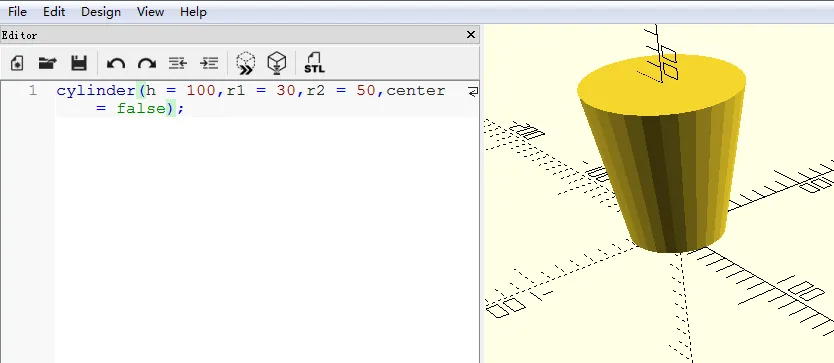Viewport: 834px width, 363px height.
Task: Open the View menu
Action: click(x=150, y=12)
